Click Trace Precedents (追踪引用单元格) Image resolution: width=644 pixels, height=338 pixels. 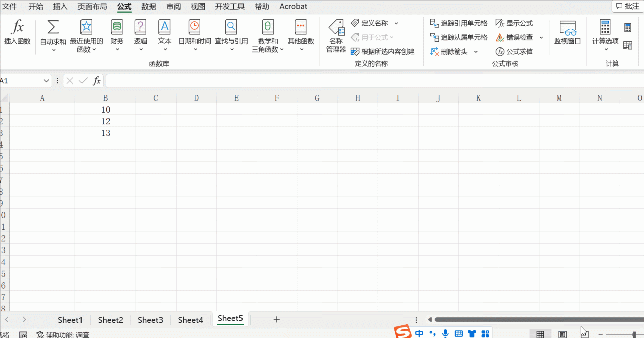459,23
